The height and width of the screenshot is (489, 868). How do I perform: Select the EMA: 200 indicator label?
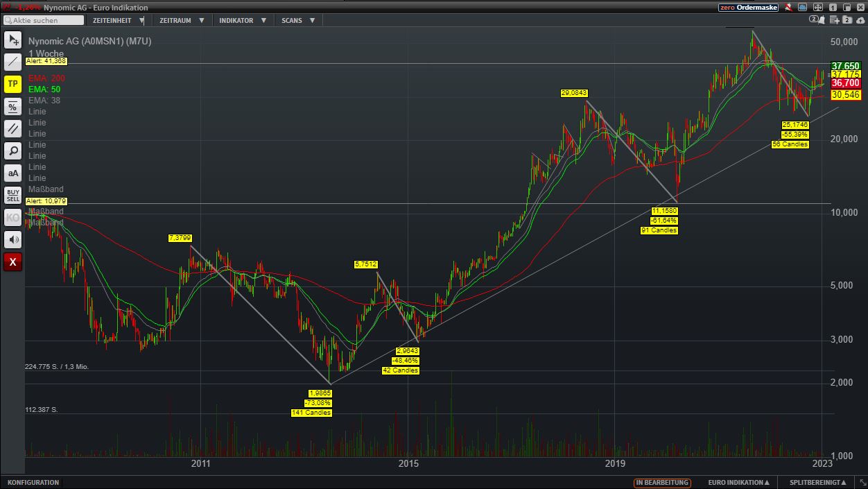(x=46, y=78)
